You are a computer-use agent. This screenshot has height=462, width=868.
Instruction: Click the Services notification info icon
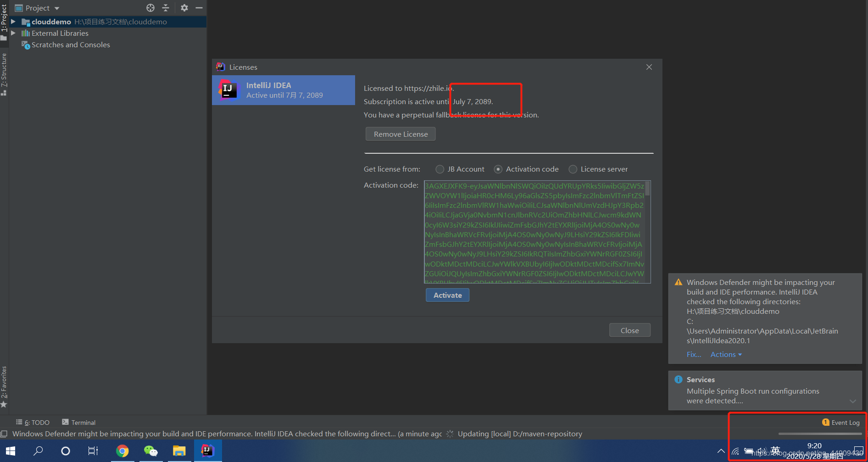679,379
